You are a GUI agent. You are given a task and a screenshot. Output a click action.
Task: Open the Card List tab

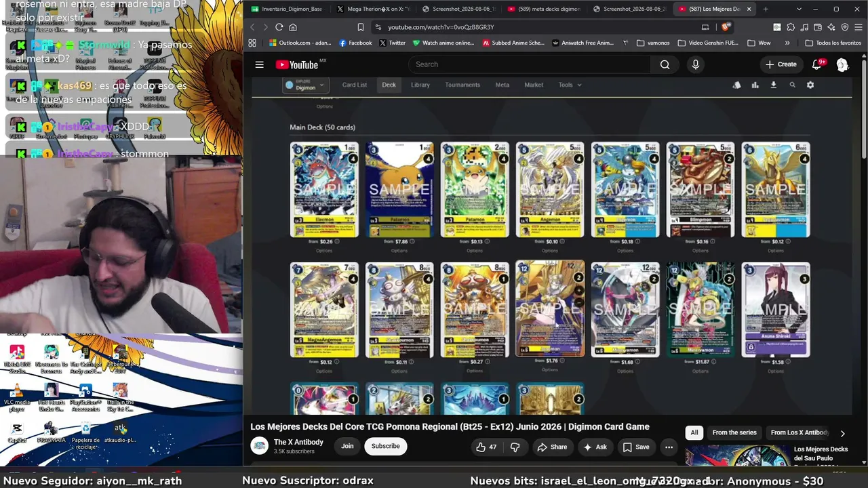tap(354, 85)
